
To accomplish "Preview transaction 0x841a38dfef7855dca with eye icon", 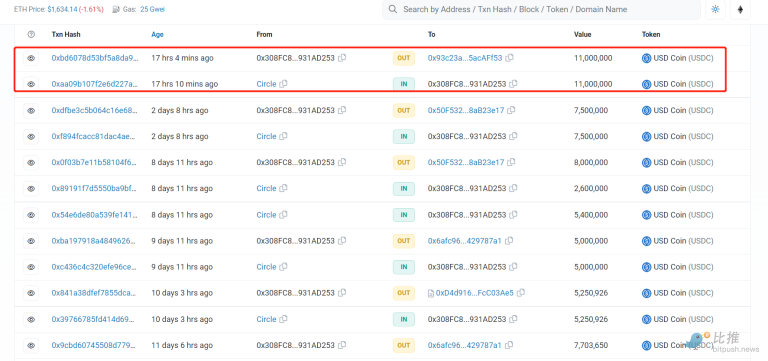I will [31, 293].
